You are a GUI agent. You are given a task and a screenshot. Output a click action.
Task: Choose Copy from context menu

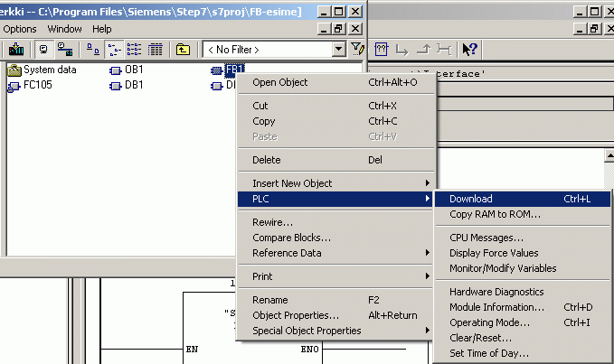click(x=335, y=121)
